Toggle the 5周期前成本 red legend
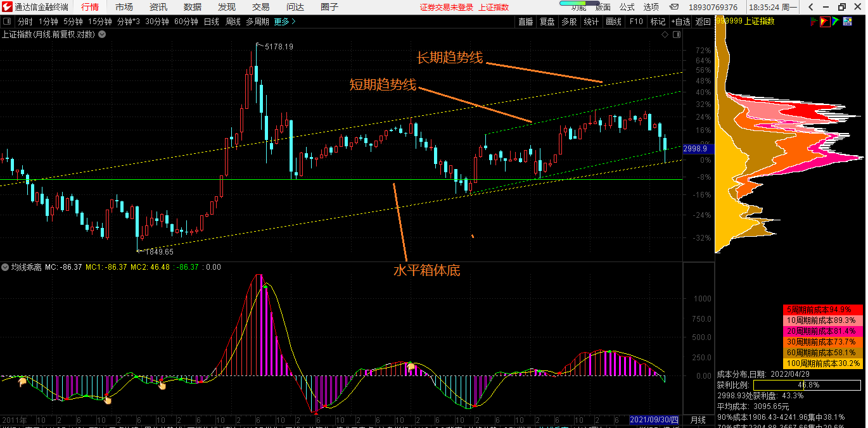Screen dimensions: 868x428 point(823,310)
